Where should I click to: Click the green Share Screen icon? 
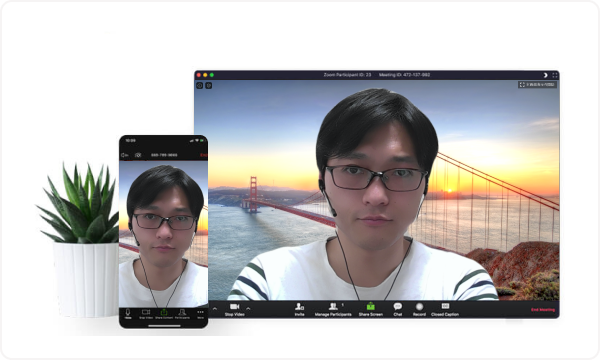[370, 310]
